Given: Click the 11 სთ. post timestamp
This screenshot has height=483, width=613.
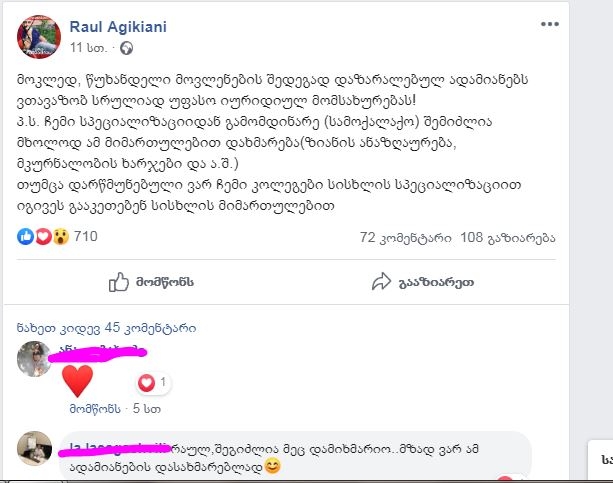Looking at the screenshot, I should click(88, 48).
